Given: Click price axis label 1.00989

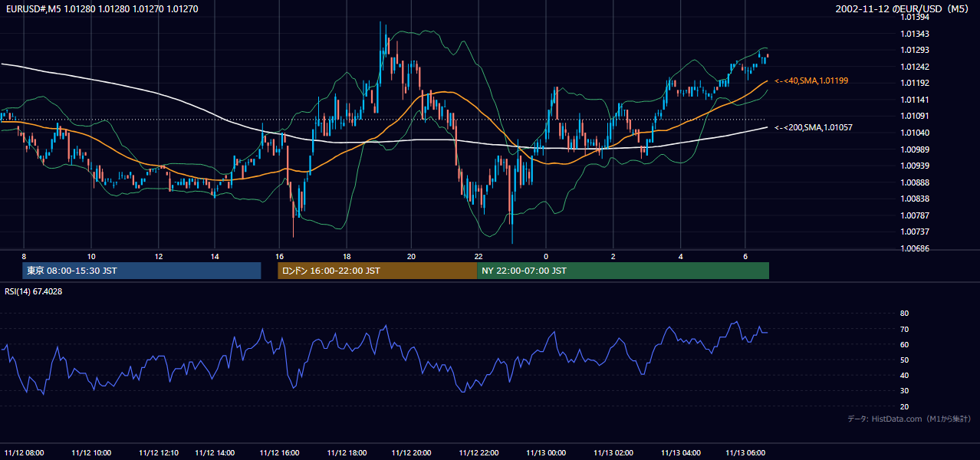Looking at the screenshot, I should point(916,149).
